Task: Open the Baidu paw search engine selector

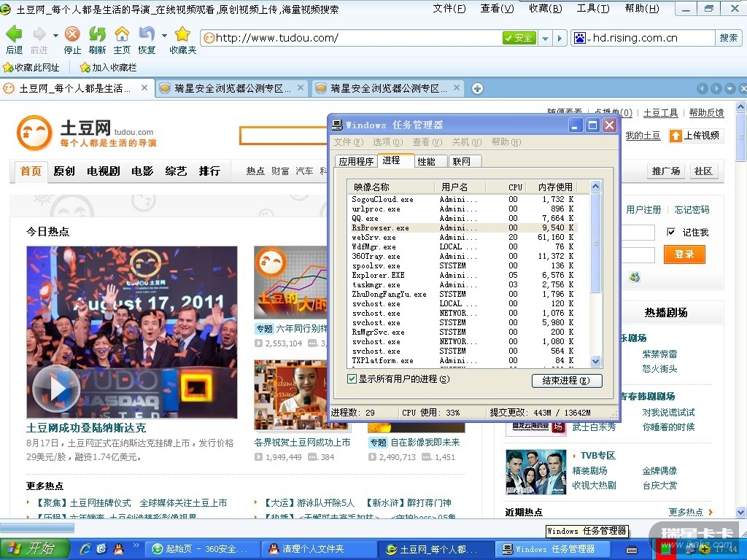Action: coord(581,38)
